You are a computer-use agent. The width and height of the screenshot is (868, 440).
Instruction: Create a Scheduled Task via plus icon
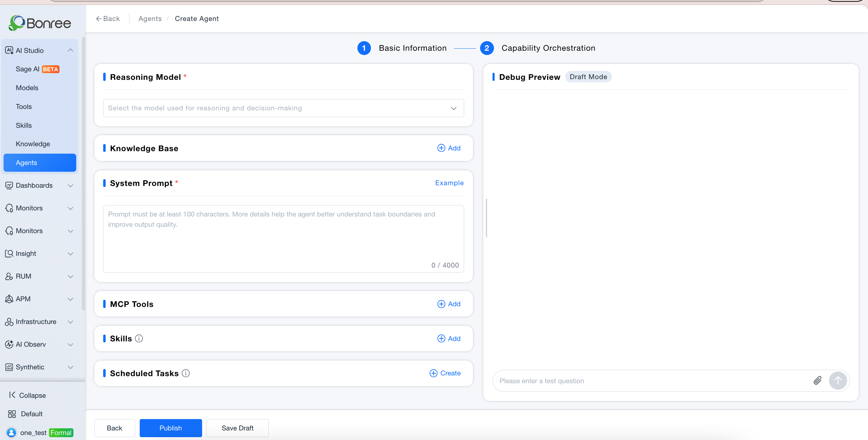click(x=433, y=373)
